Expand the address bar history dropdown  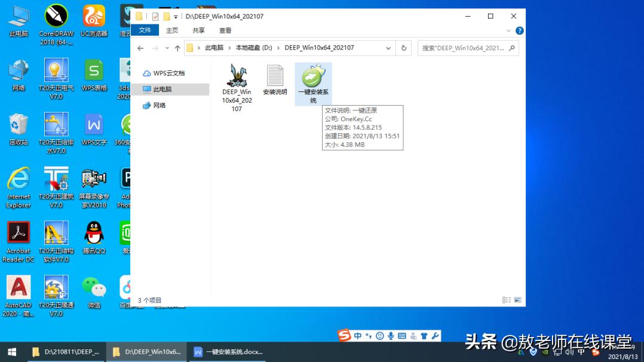[388, 48]
